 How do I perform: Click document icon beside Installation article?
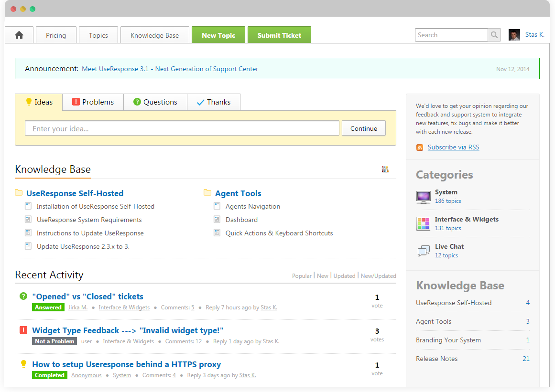click(28, 206)
